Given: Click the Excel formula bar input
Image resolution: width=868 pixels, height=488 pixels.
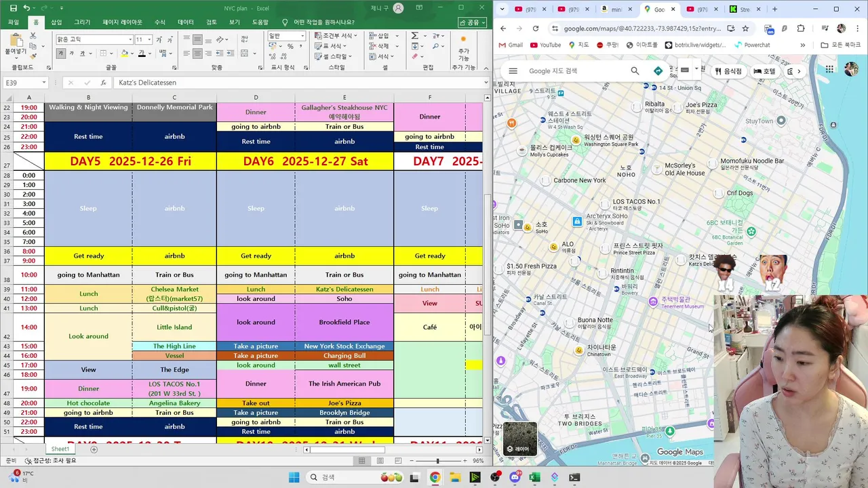Looking at the screenshot, I should [298, 83].
